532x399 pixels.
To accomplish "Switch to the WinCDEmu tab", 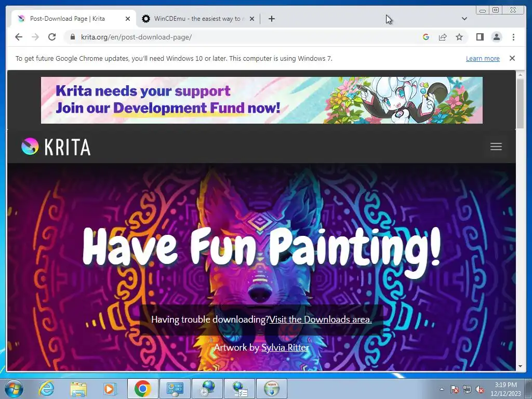I will click(198, 19).
